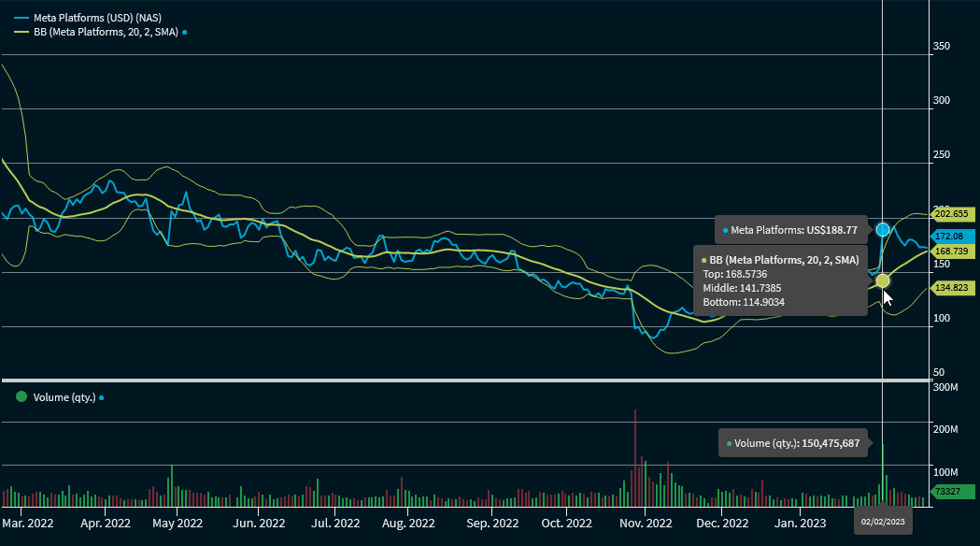This screenshot has height=546, width=980.
Task: Click the Meta Platforms US$188.77 tooltip
Action: pyautogui.click(x=791, y=229)
